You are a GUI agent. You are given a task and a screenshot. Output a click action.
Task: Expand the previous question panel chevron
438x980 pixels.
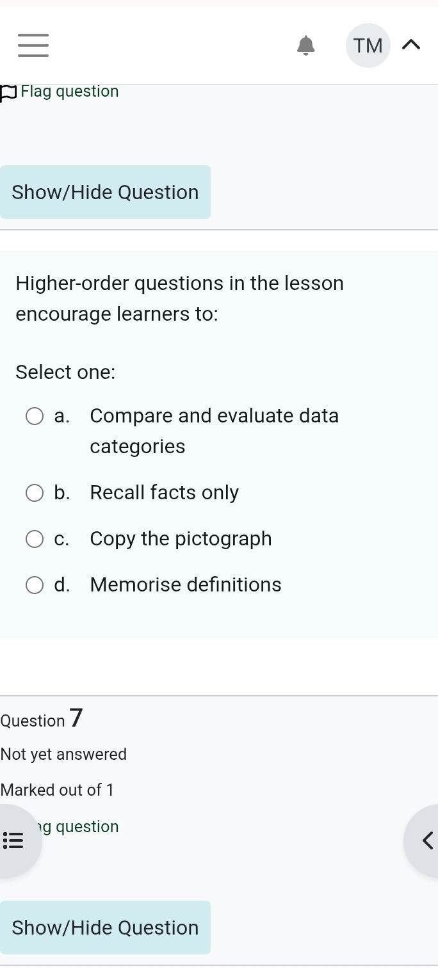pos(427,840)
